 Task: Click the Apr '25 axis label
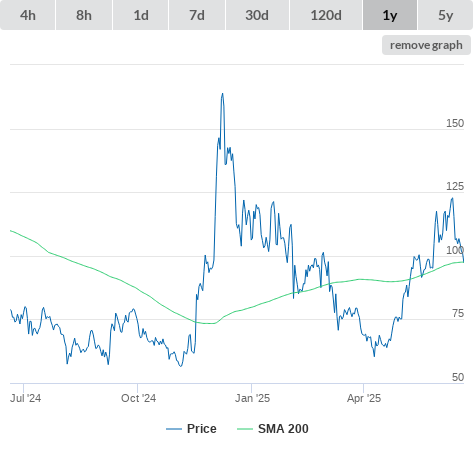click(364, 398)
